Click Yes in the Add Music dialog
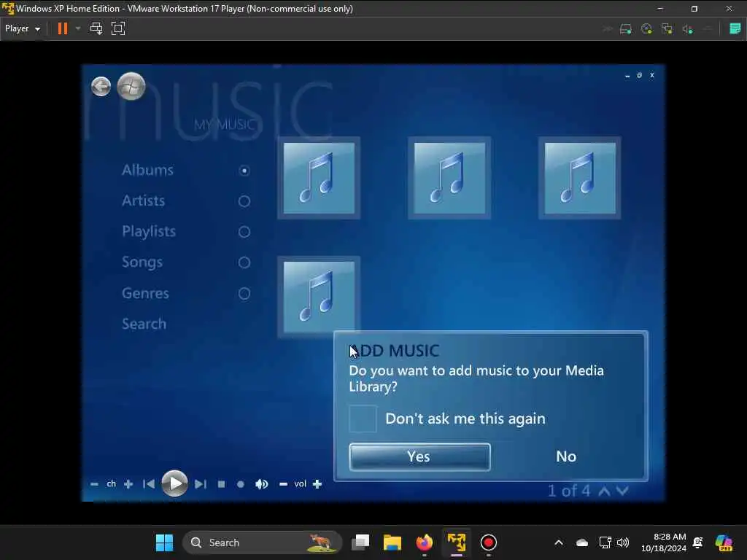The height and width of the screenshot is (560, 747). [x=419, y=456]
